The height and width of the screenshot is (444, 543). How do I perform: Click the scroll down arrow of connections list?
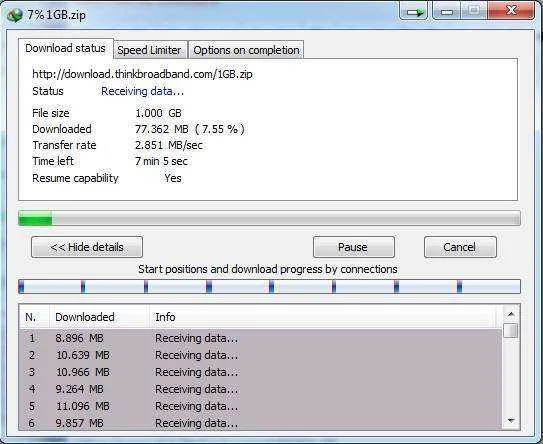pyautogui.click(x=511, y=421)
